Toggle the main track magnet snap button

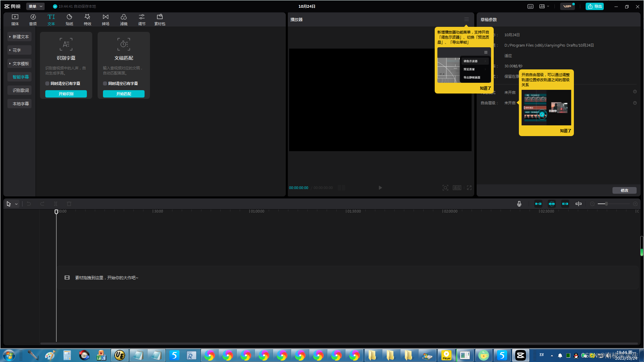[x=538, y=204]
